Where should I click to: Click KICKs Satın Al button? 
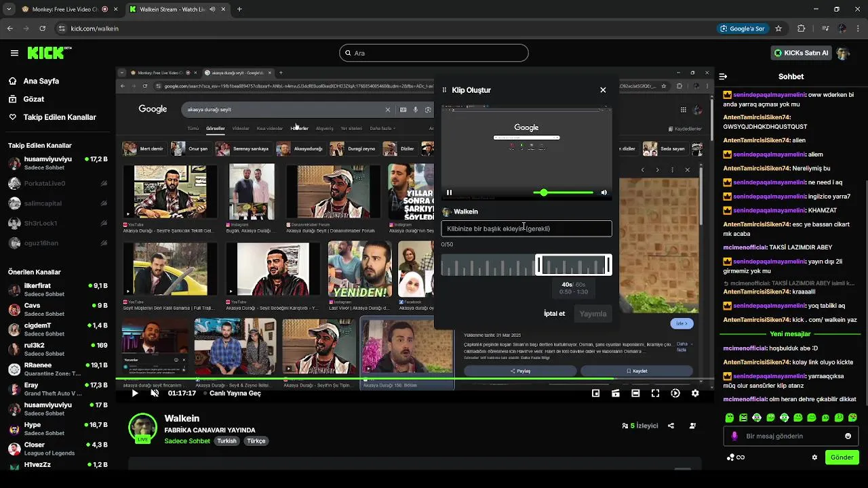click(x=802, y=53)
